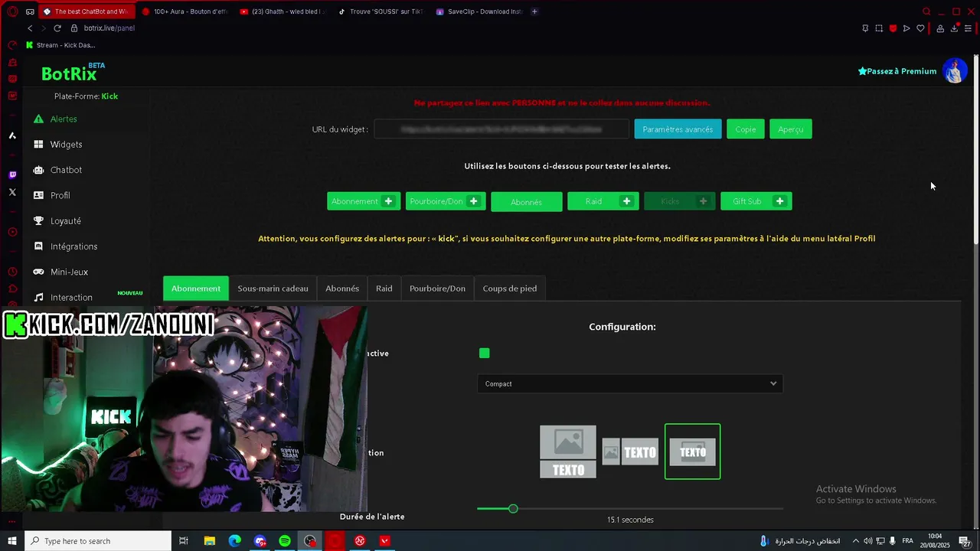Viewport: 980px width, 551px height.
Task: Select highlighted layout with text over image
Action: point(693,452)
